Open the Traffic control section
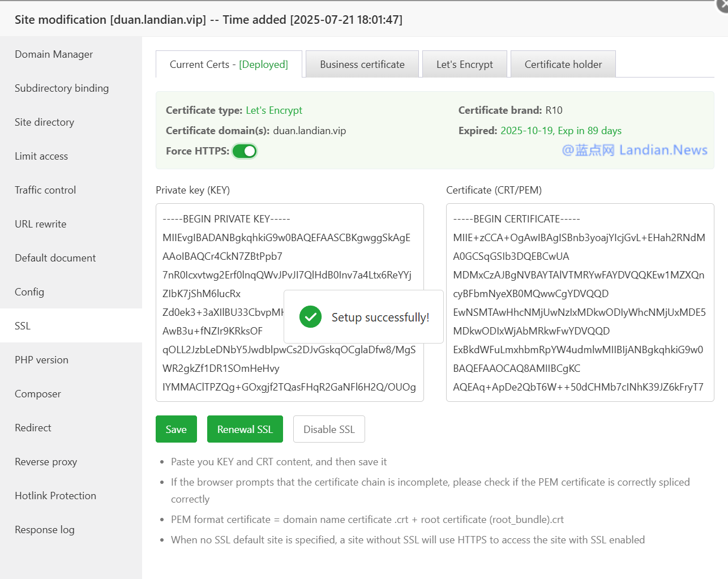Image resolution: width=728 pixels, height=579 pixels. [45, 190]
